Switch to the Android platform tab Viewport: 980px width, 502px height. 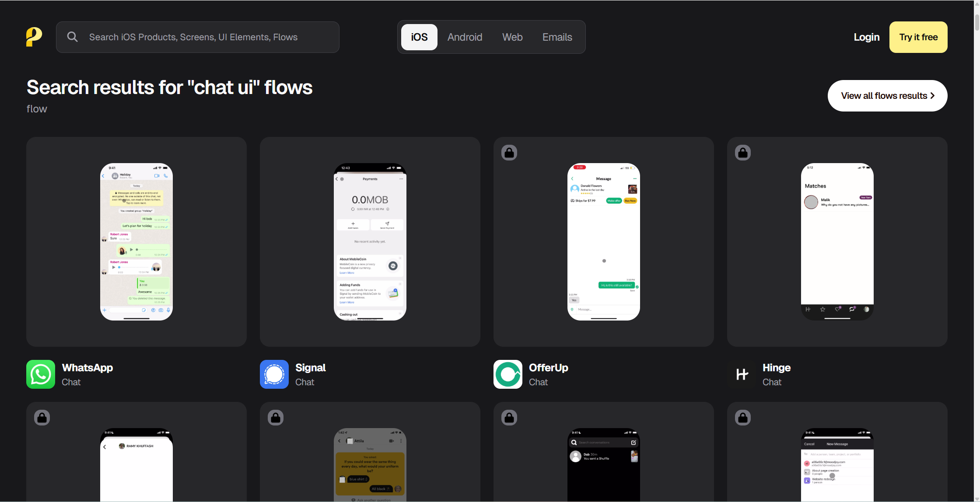pyautogui.click(x=465, y=37)
